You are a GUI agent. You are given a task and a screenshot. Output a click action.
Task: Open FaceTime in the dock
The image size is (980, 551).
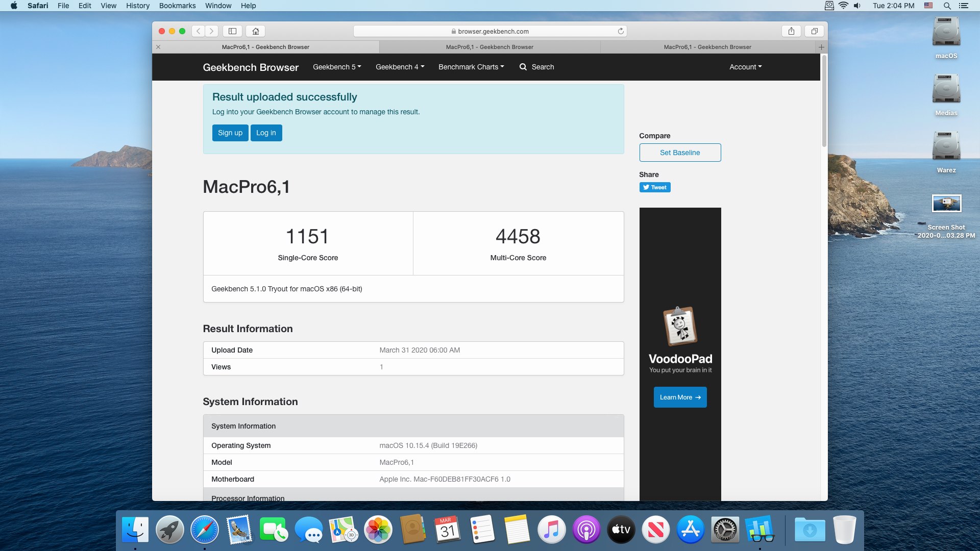[274, 530]
